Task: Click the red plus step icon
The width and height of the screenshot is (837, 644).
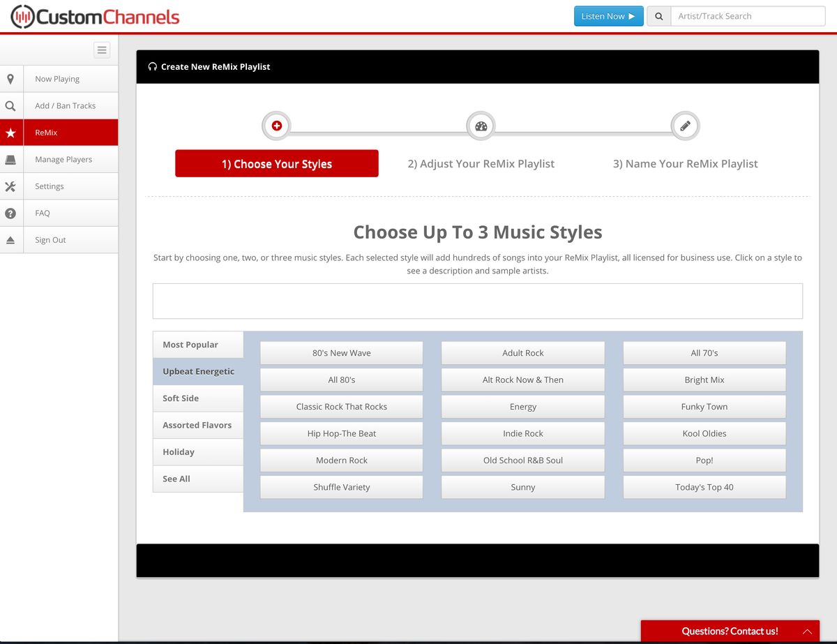Action: (x=276, y=126)
